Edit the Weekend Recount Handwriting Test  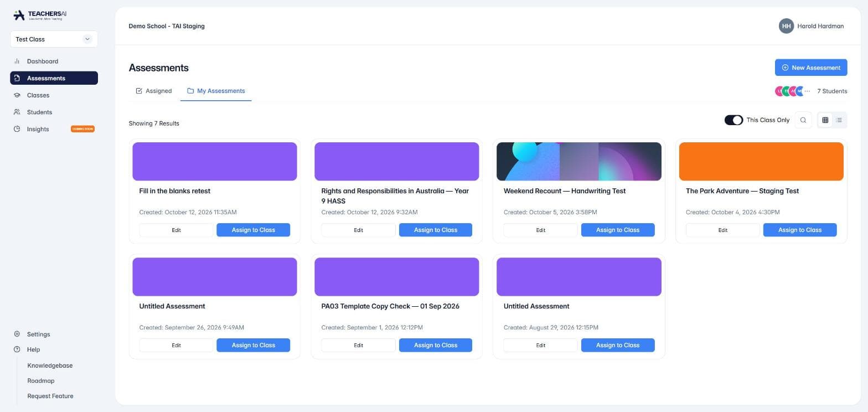(x=540, y=230)
